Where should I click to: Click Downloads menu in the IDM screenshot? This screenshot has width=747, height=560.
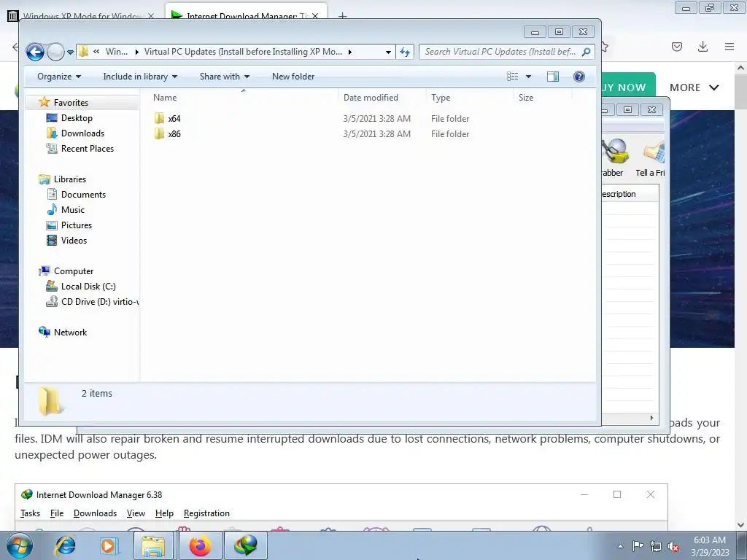95,513
